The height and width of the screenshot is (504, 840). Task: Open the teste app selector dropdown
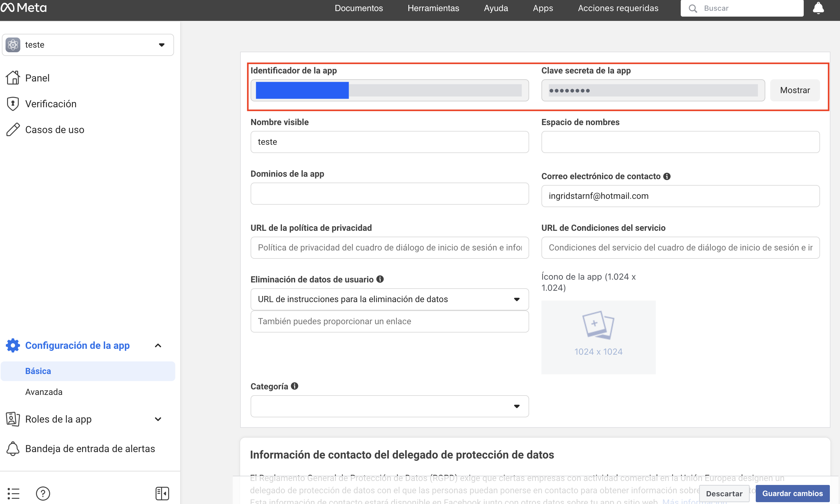(x=88, y=45)
